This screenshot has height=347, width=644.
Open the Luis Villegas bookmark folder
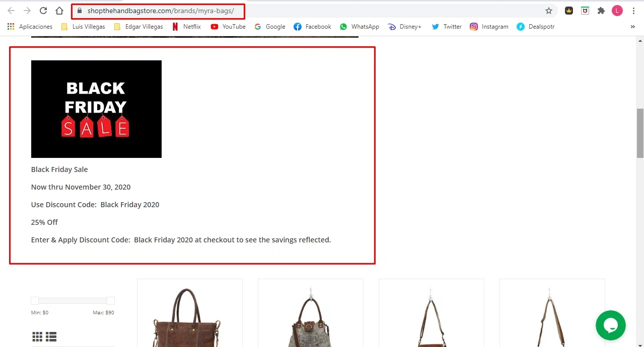83,27
